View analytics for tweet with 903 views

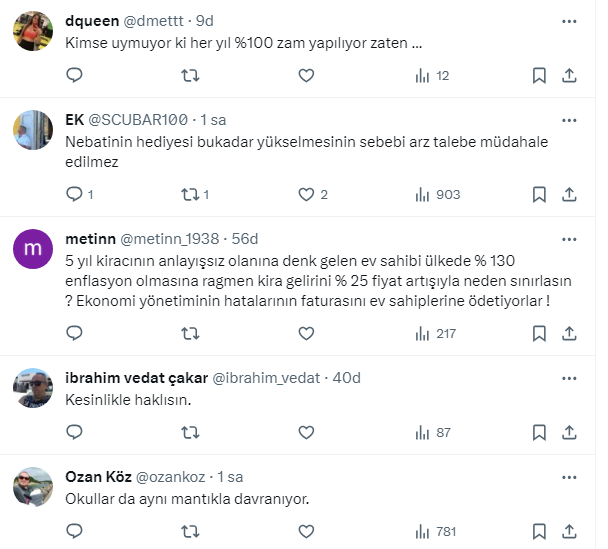[x=438, y=194]
